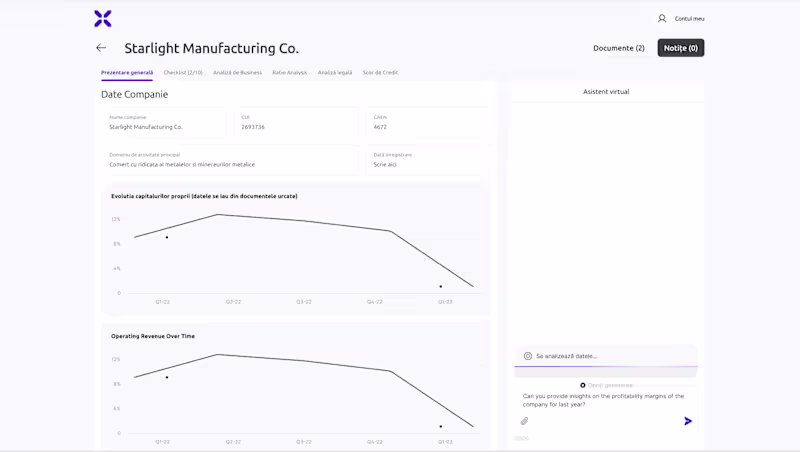Click the Nume companie input field

[x=166, y=127]
